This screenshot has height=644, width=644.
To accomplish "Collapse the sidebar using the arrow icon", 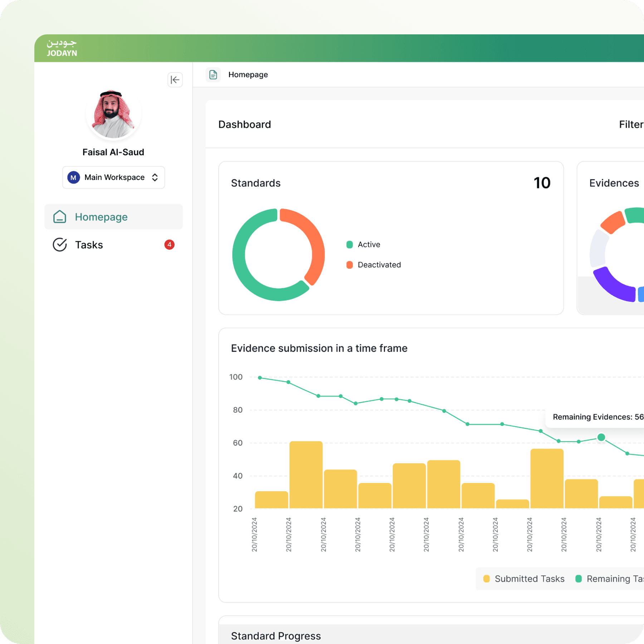I will click(x=175, y=80).
